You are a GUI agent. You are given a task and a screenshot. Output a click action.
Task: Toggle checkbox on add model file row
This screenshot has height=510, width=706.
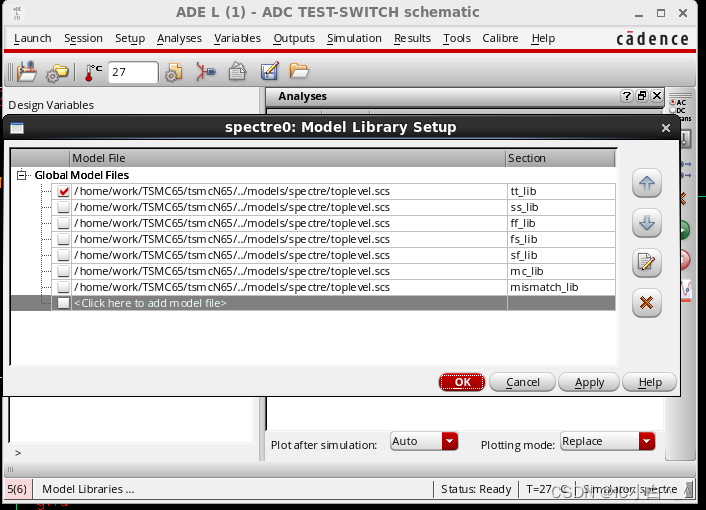(63, 303)
